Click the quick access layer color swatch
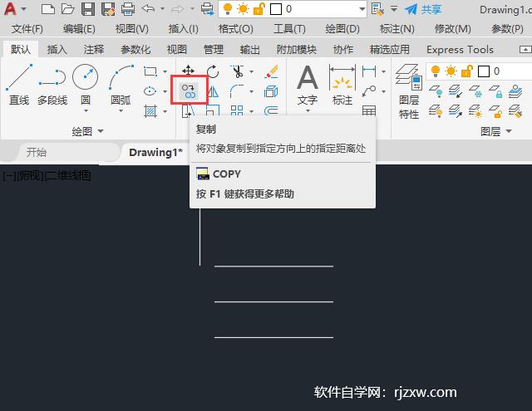532x411 pixels. (x=275, y=9)
